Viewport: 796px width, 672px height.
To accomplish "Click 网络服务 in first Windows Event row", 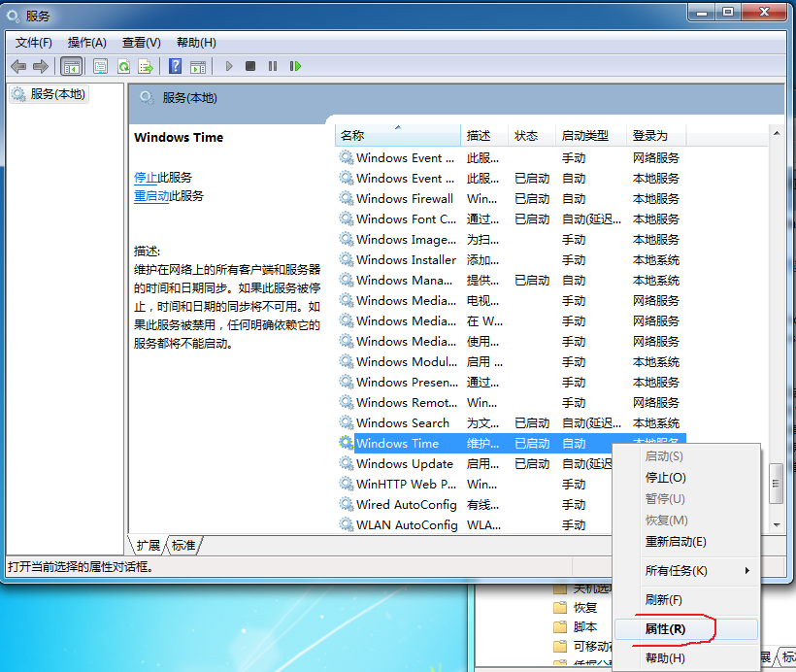I will pos(656,158).
